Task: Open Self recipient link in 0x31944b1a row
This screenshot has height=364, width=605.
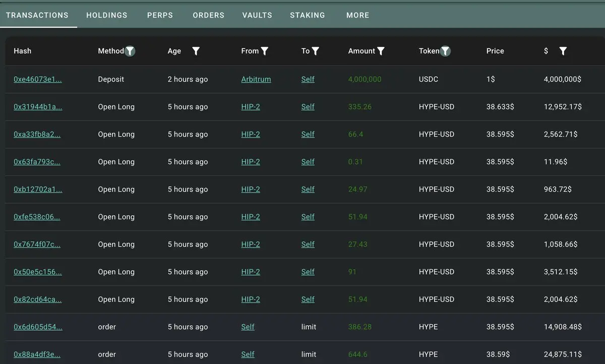Action: 308,107
